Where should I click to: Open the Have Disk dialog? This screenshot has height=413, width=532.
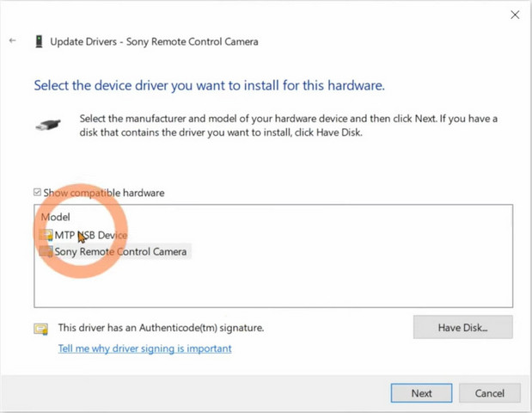click(x=462, y=328)
